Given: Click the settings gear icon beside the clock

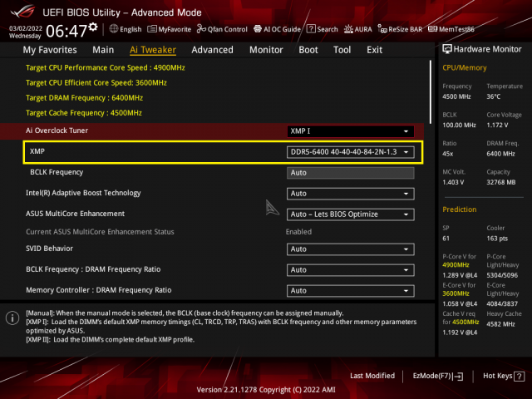Looking at the screenshot, I should coord(93,27).
